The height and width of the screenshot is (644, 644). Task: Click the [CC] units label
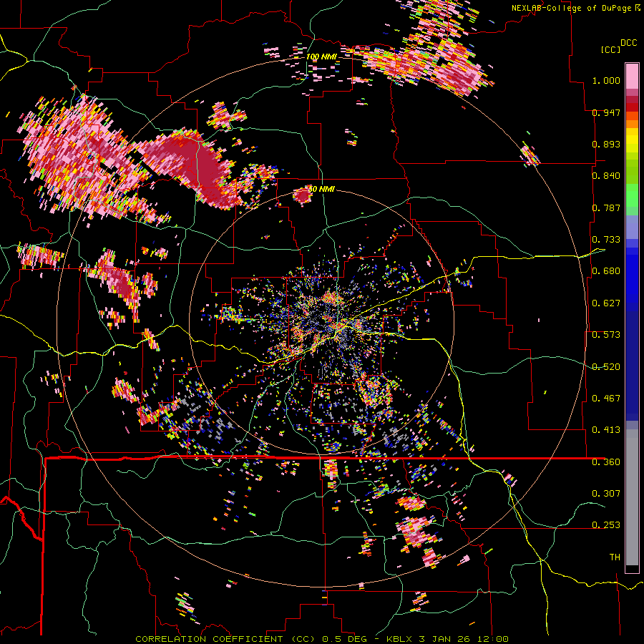(611, 49)
